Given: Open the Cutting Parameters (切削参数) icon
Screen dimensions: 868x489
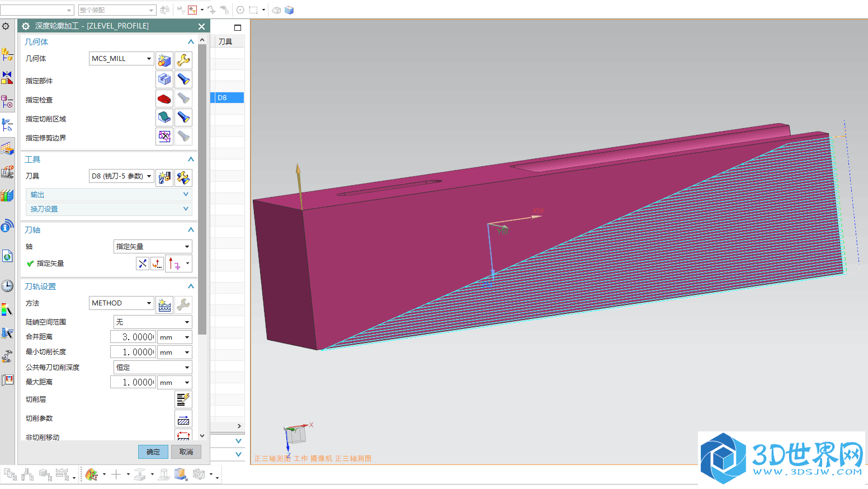Looking at the screenshot, I should click(x=183, y=419).
